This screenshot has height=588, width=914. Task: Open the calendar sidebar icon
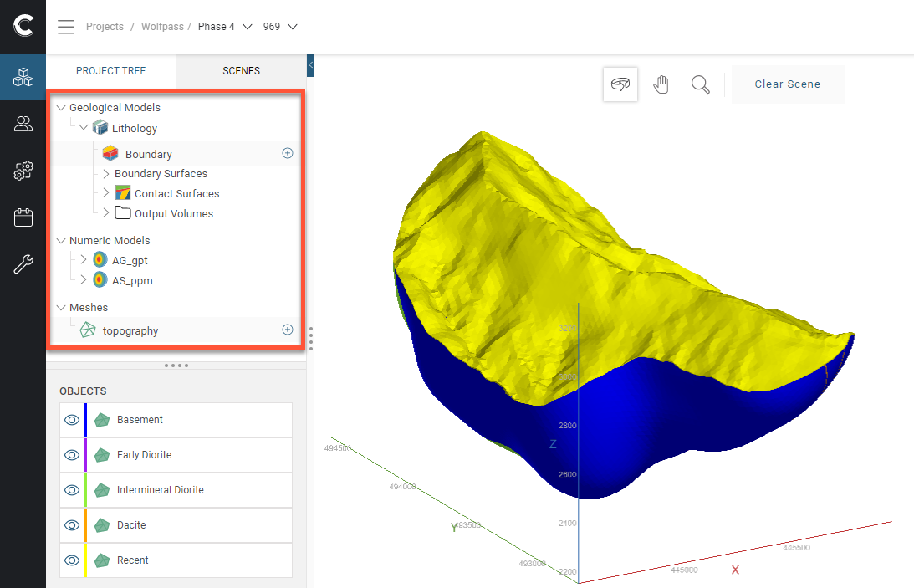pos(23,218)
